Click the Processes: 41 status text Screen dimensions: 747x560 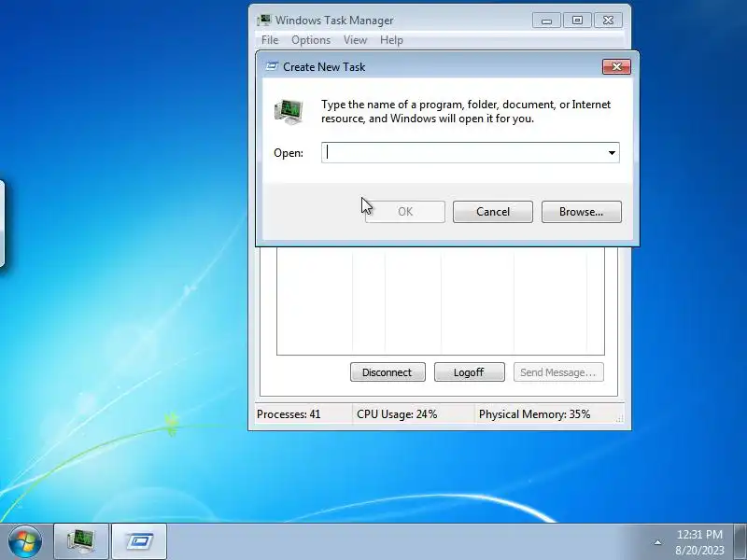pyautogui.click(x=289, y=414)
